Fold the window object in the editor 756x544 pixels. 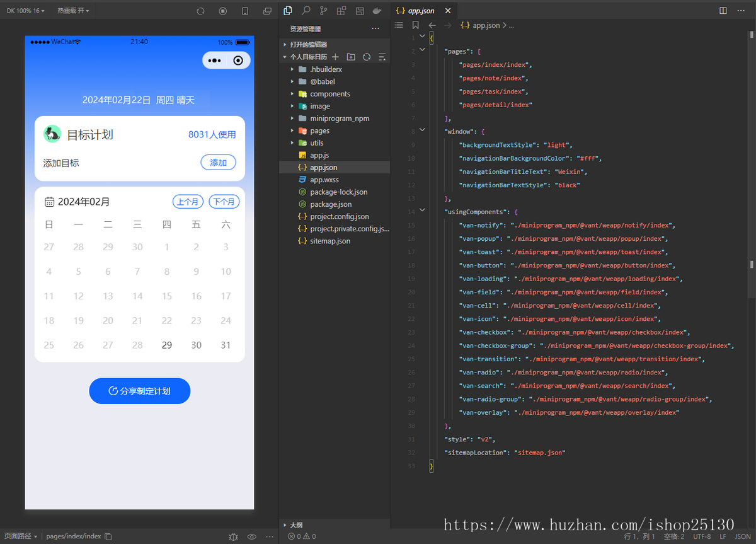422,131
